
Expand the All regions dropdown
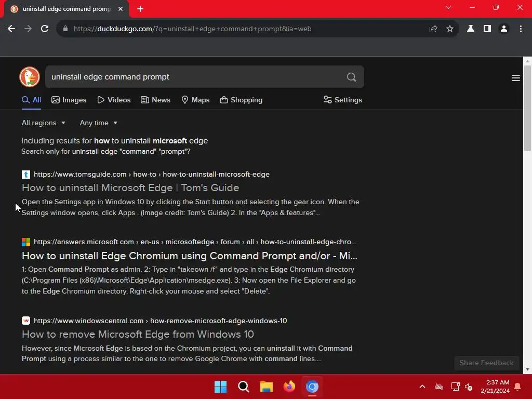pyautogui.click(x=44, y=123)
